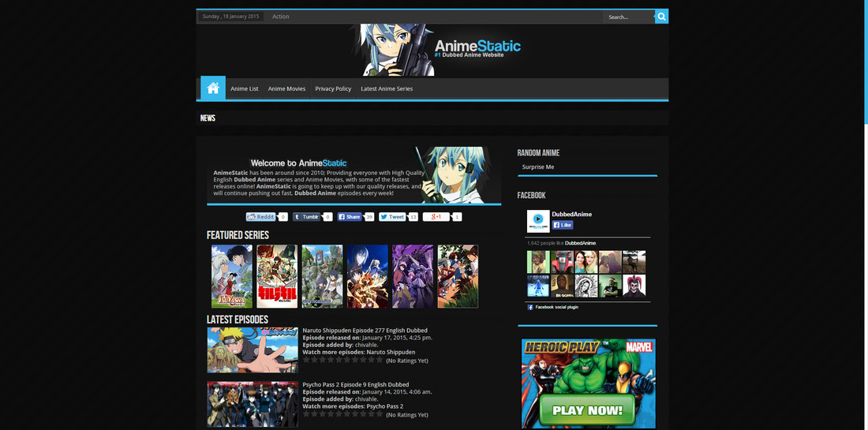
Task: Open the fourth featured series poster
Action: (x=368, y=276)
